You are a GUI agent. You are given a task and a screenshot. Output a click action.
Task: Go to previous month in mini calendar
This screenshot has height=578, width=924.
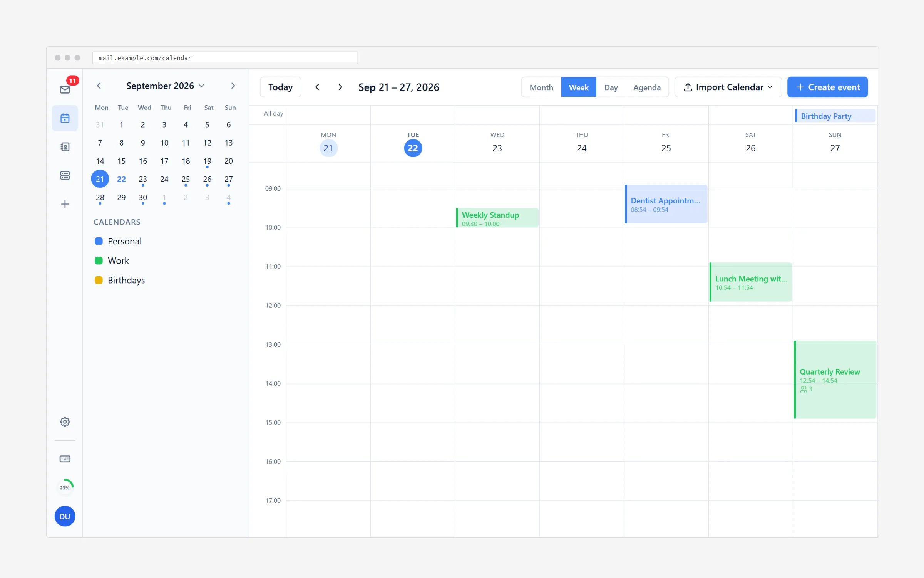(99, 86)
